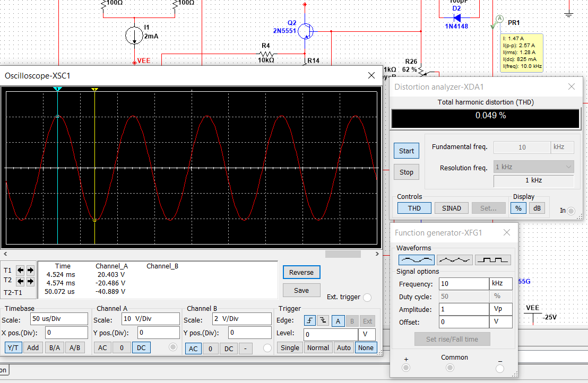Open the Amplitude Vp unit selector
Screen dimensions: 588x383
coord(500,309)
